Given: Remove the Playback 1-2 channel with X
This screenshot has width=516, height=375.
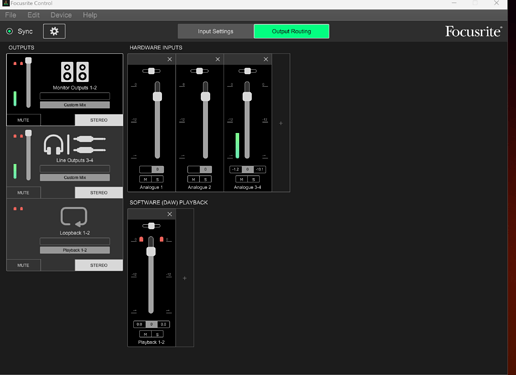Looking at the screenshot, I should [170, 214].
